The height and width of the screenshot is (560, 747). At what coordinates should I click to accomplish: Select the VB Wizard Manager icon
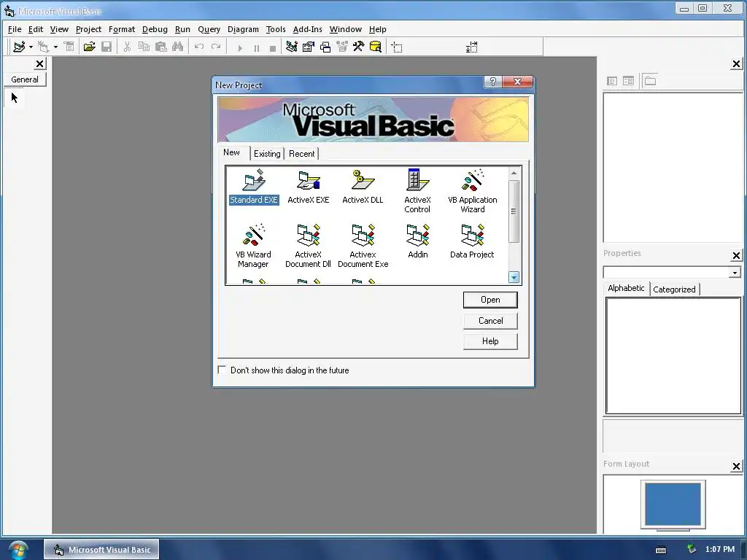[x=253, y=246]
